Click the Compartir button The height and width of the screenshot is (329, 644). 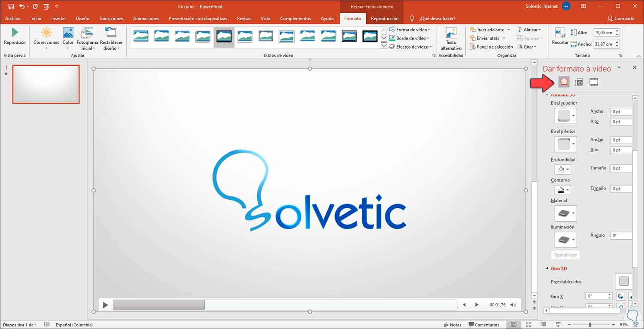621,18
